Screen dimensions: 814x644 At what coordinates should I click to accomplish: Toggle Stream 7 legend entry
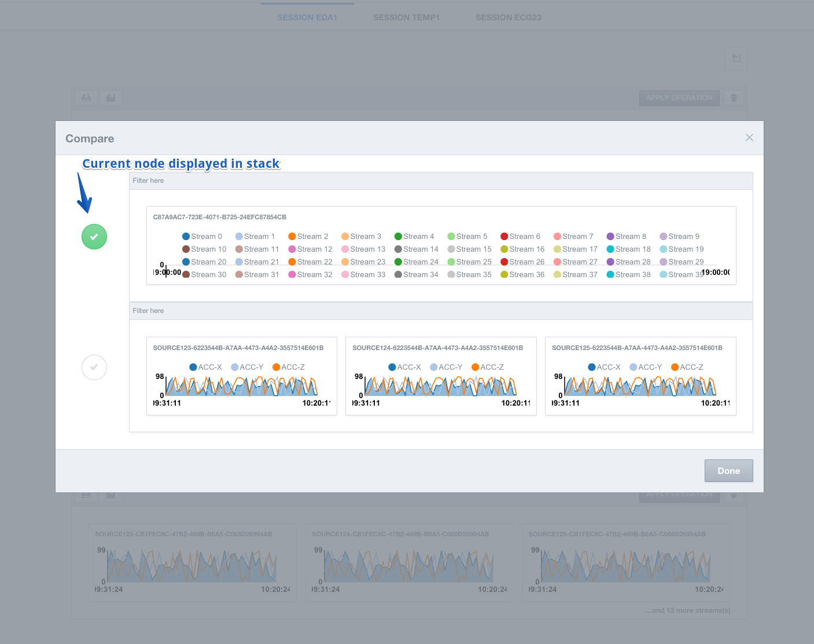[573, 236]
